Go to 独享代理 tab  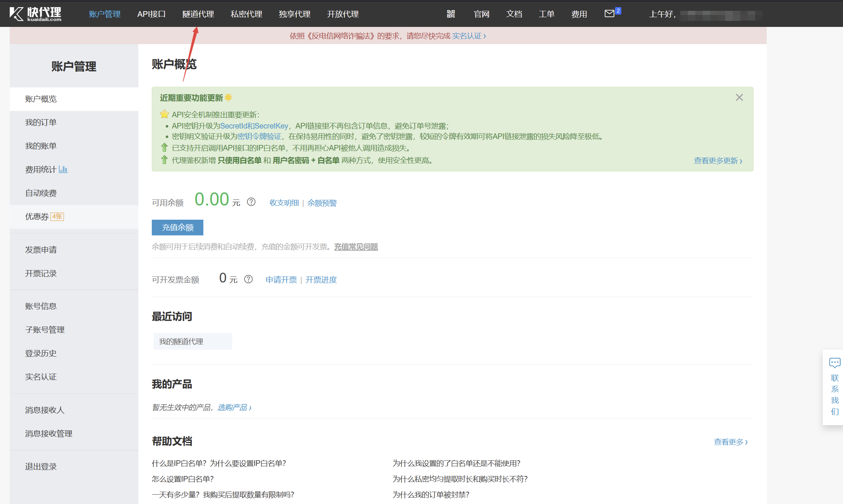pyautogui.click(x=295, y=14)
